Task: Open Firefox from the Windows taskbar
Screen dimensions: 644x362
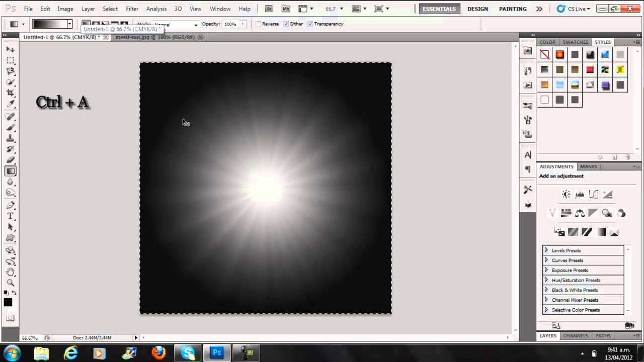Action: pos(158,353)
